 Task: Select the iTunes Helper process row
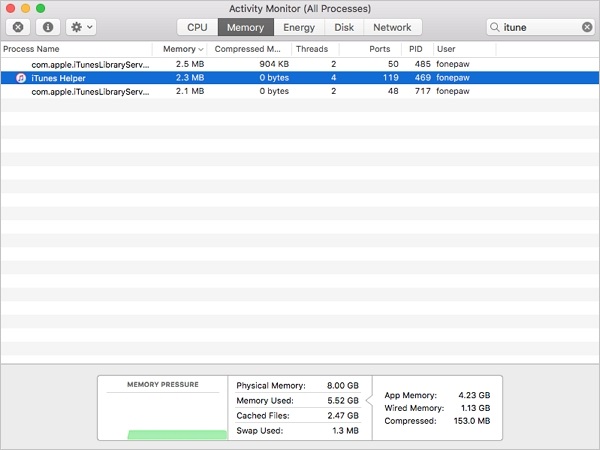pos(300,78)
